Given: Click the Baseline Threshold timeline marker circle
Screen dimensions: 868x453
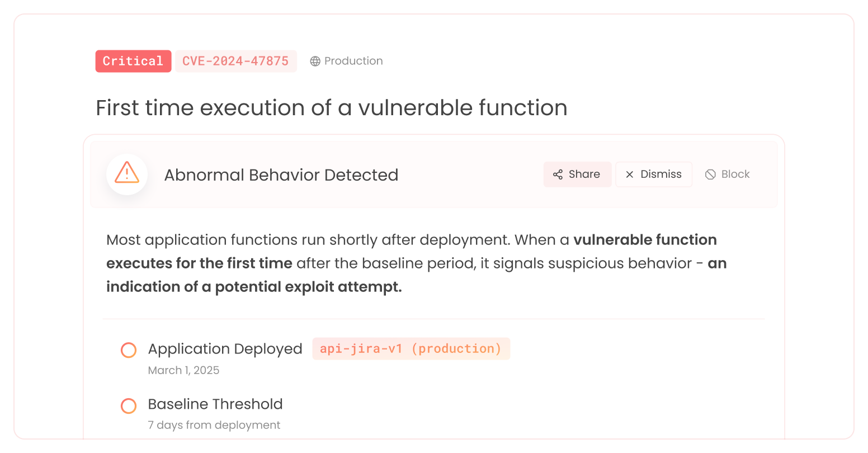Looking at the screenshot, I should pos(128,405).
